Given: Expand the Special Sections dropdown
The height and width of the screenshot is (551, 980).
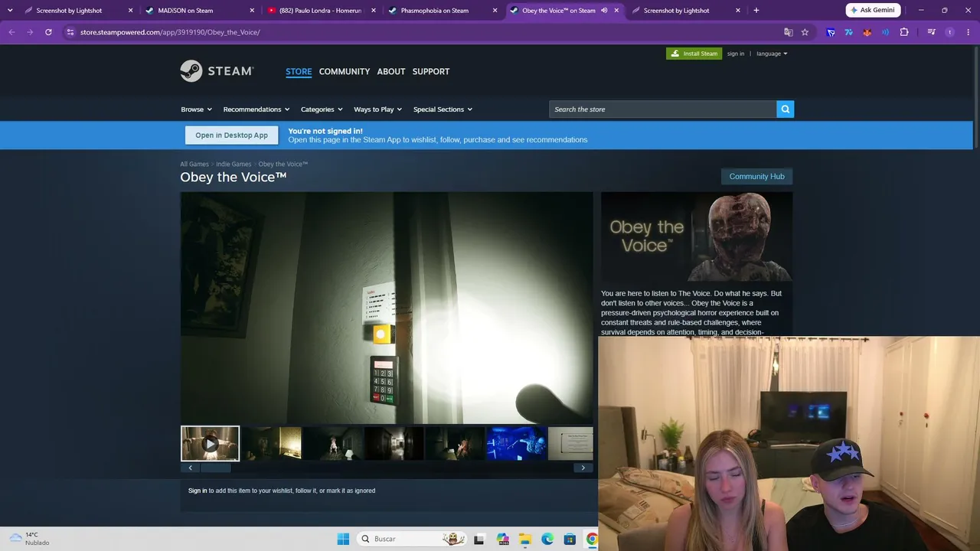Looking at the screenshot, I should pyautogui.click(x=443, y=109).
